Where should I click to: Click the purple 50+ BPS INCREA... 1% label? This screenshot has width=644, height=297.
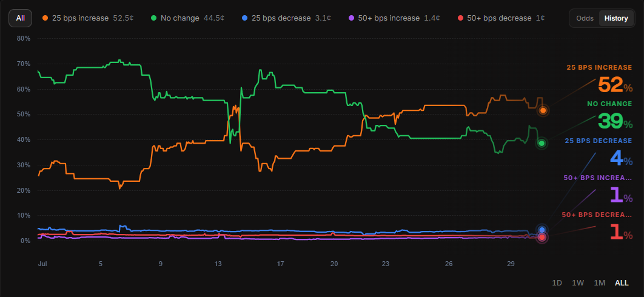(597, 190)
